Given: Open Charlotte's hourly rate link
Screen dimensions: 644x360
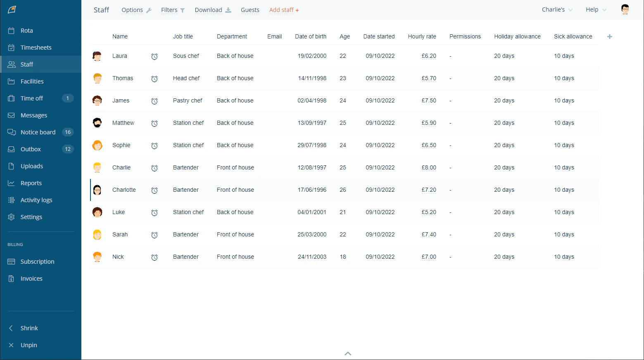Looking at the screenshot, I should (x=429, y=190).
